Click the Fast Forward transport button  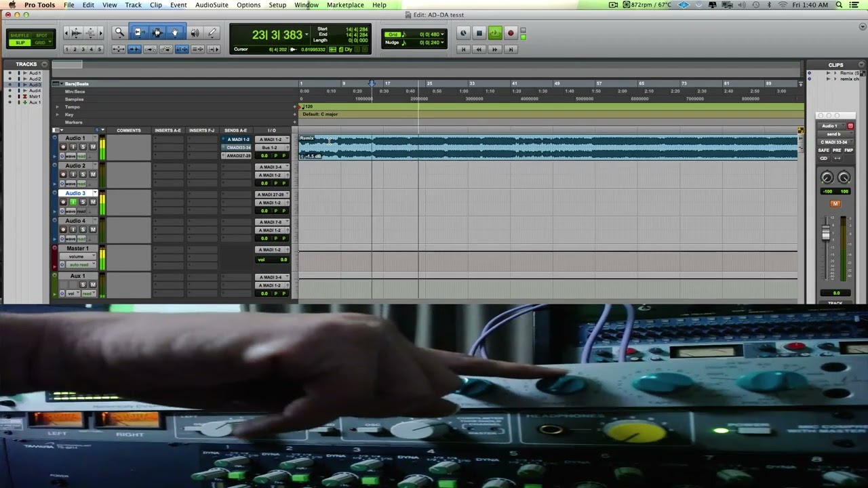click(495, 49)
